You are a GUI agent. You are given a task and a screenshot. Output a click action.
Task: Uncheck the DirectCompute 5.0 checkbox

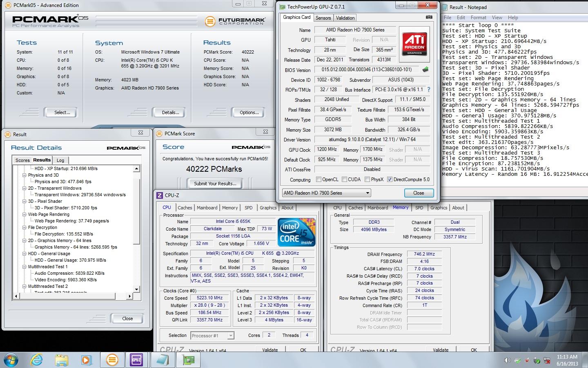(x=390, y=180)
